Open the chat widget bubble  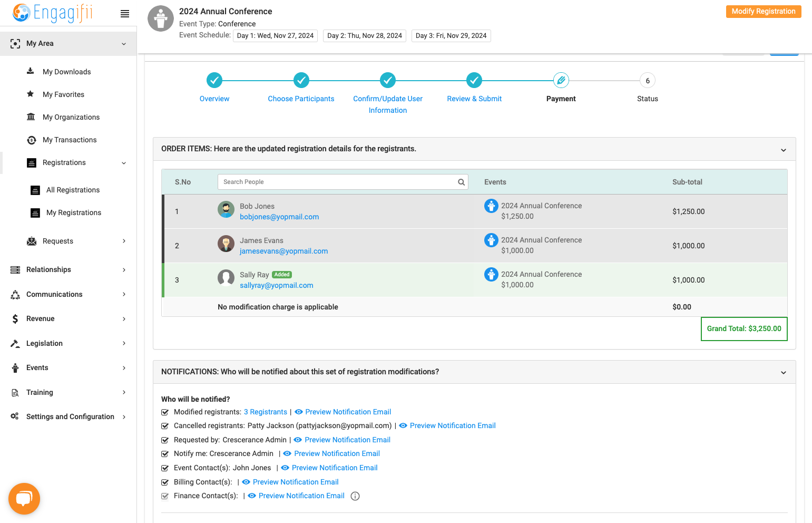[24, 498]
